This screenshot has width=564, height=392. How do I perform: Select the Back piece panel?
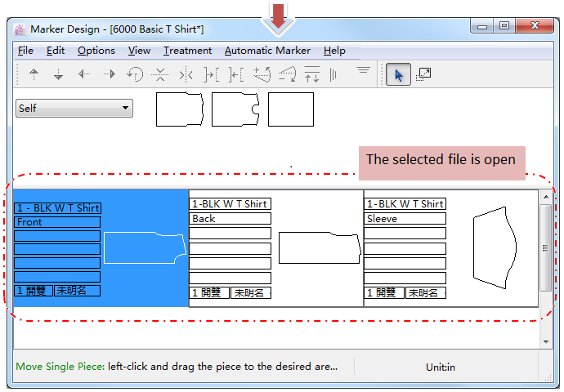tap(275, 248)
